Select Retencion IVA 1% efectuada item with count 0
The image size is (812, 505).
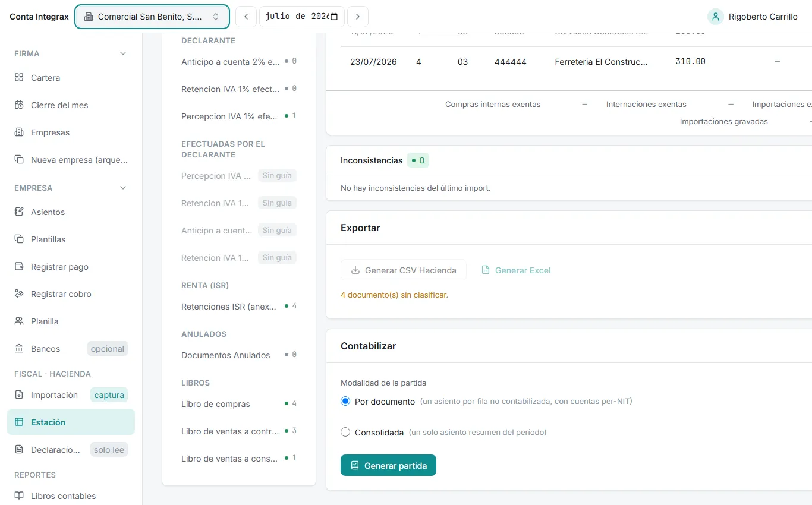click(239, 89)
